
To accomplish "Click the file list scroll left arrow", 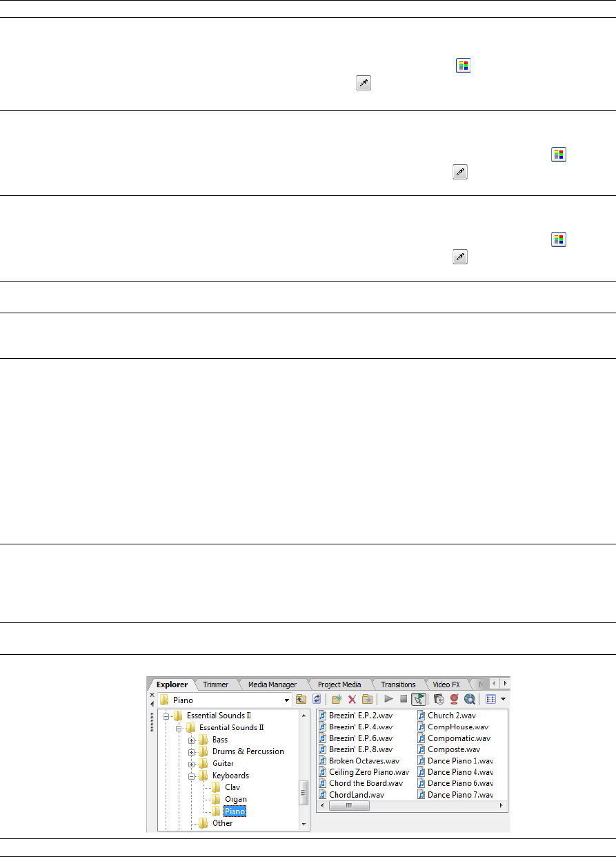I will point(322,806).
